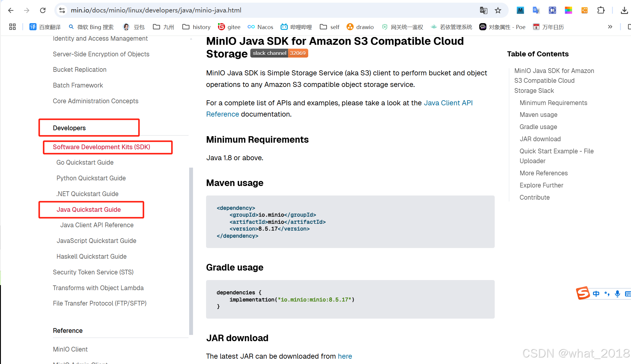Select Software Development Kits (SDK) entry

tap(101, 147)
